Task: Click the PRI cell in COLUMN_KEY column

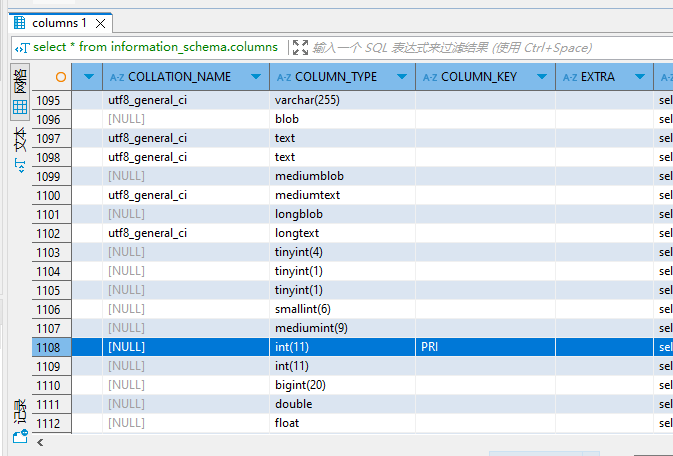Action: pyautogui.click(x=485, y=347)
